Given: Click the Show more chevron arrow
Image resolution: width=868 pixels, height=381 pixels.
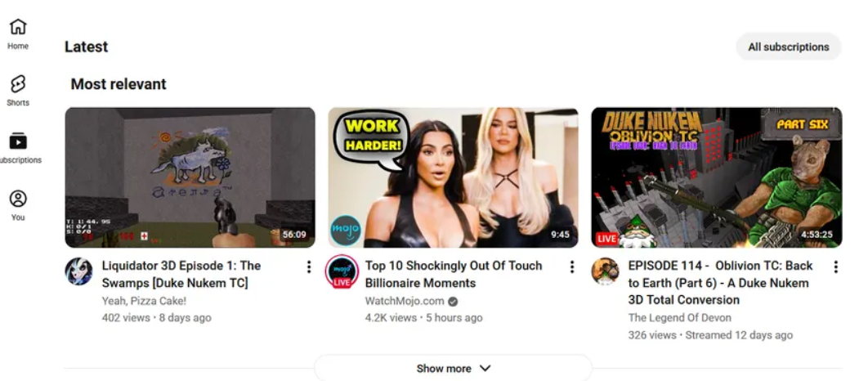Looking at the screenshot, I should tap(485, 368).
